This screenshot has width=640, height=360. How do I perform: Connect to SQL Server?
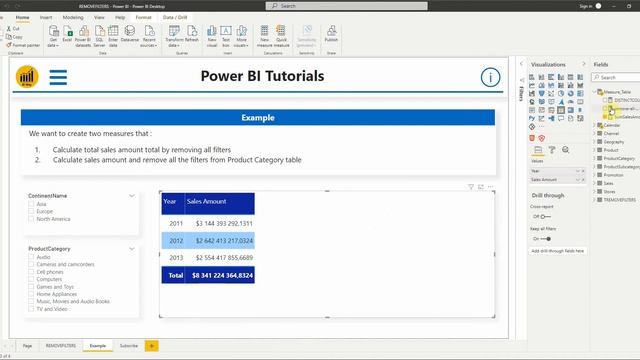(x=99, y=36)
